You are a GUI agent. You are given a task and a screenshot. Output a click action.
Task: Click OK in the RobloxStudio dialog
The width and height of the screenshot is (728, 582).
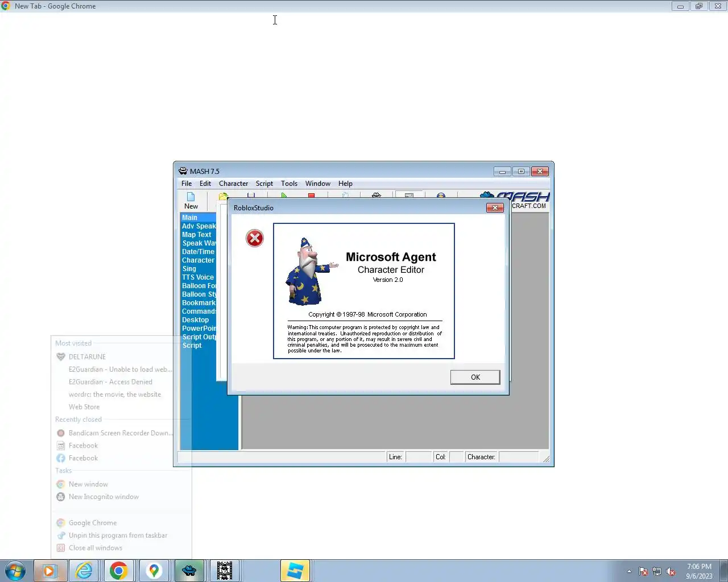coord(475,377)
